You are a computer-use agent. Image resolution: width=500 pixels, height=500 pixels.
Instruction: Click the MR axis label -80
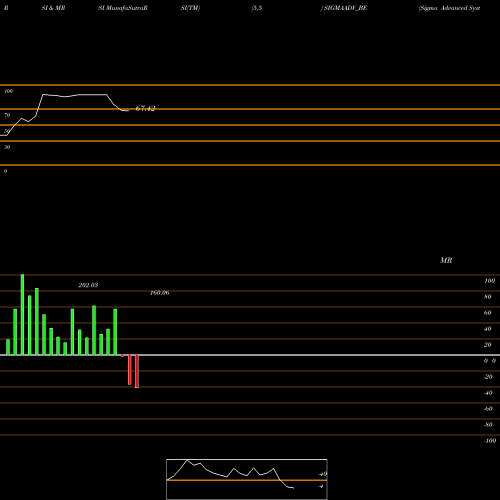[488, 425]
